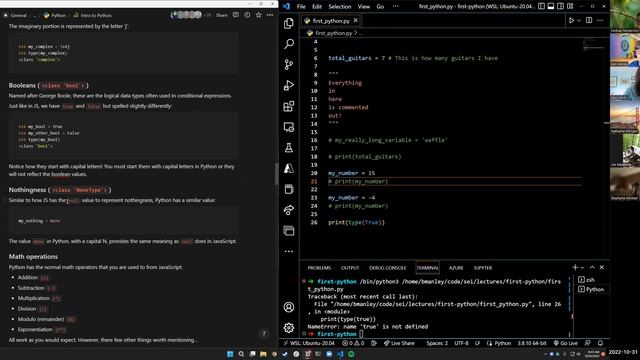Open the Source Control view
640x360 pixels.
click(x=289, y=64)
